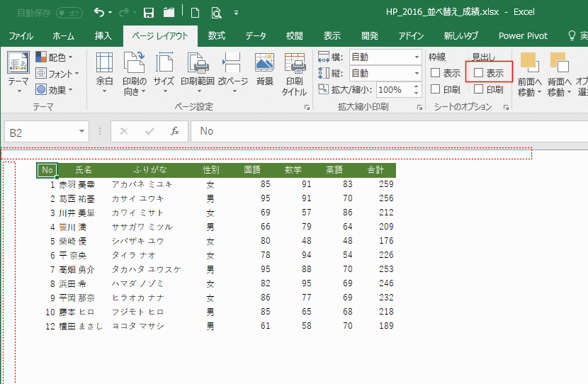
Task: Click insert function fx icon
Action: click(175, 131)
